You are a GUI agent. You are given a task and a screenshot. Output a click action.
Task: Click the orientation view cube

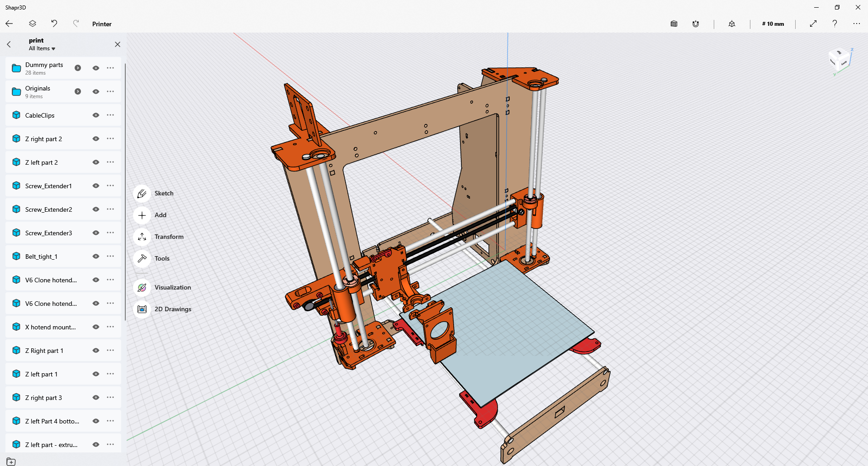click(839, 61)
